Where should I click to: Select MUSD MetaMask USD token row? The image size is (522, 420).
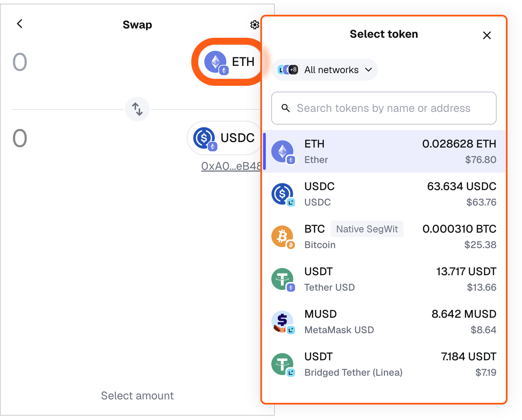coord(384,322)
